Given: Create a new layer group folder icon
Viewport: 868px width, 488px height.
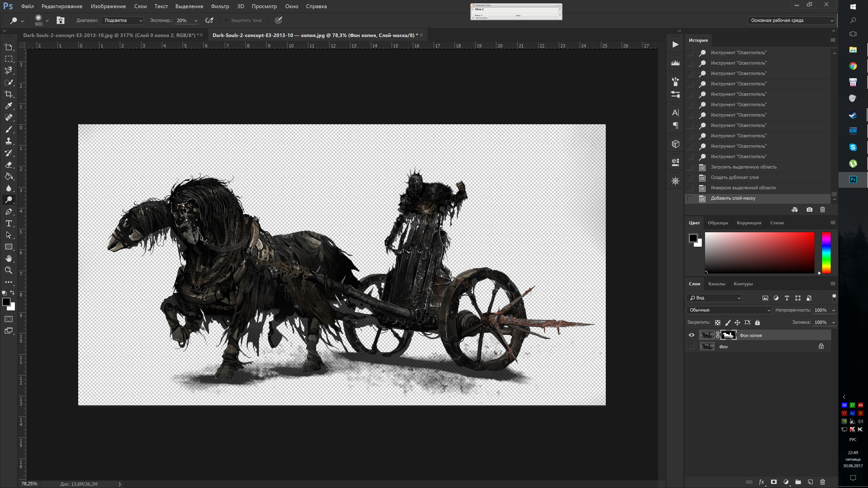Looking at the screenshot, I should (798, 482).
